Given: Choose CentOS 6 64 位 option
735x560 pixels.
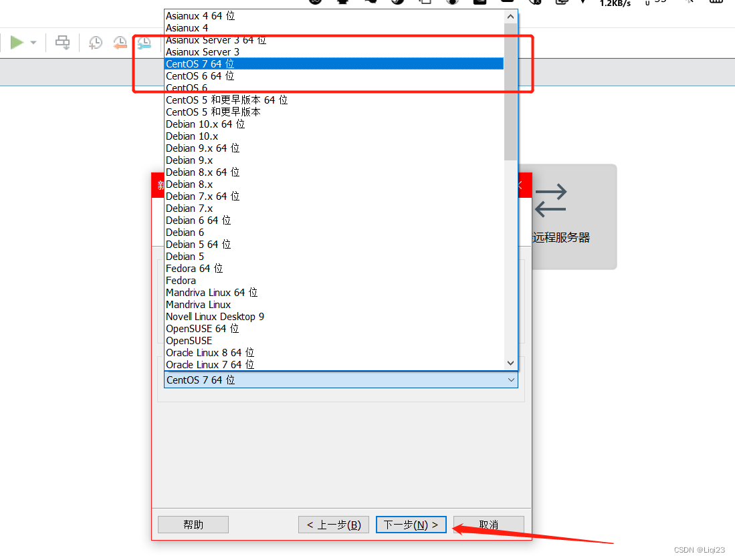Looking at the screenshot, I should (x=334, y=76).
